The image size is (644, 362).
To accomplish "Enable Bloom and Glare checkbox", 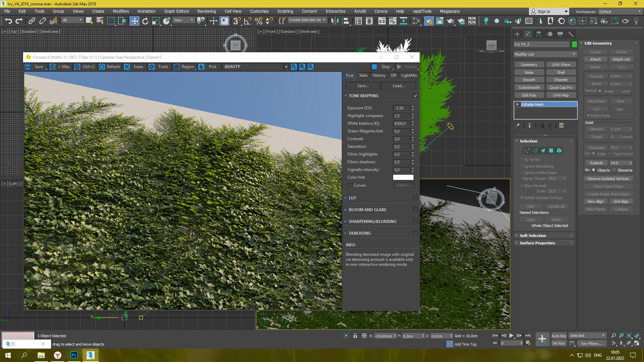I will click(x=415, y=210).
